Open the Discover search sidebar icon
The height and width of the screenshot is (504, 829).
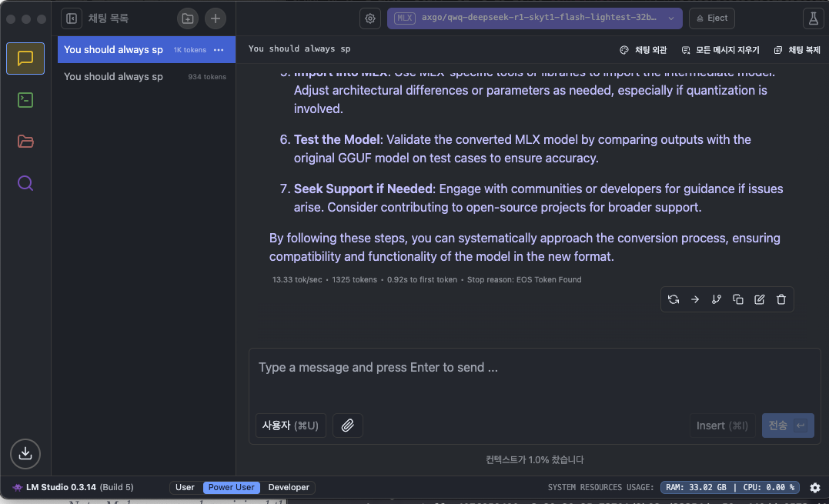25,183
